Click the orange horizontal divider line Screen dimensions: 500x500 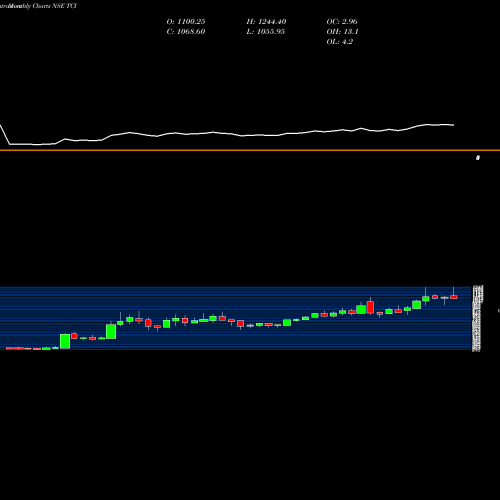250,150
